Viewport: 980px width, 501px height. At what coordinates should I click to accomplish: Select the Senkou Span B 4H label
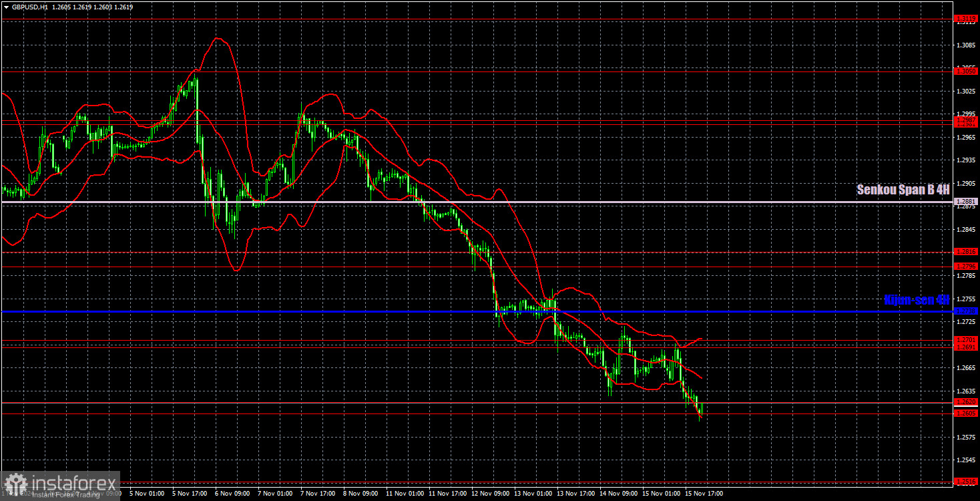point(903,190)
